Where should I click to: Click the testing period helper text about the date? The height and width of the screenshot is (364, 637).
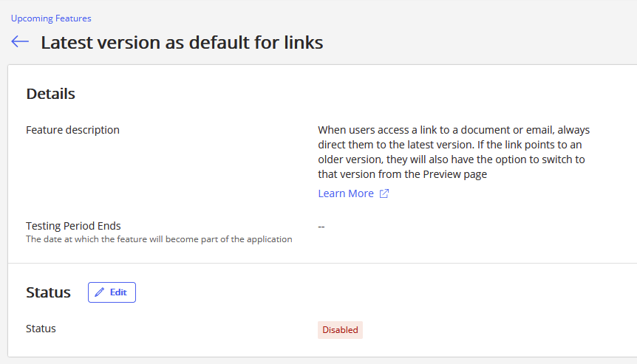pyautogui.click(x=159, y=239)
